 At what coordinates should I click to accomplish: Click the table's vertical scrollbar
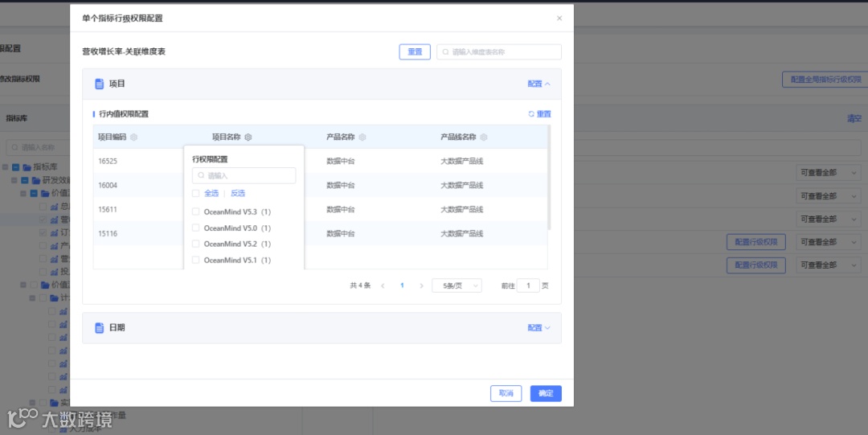(549, 178)
